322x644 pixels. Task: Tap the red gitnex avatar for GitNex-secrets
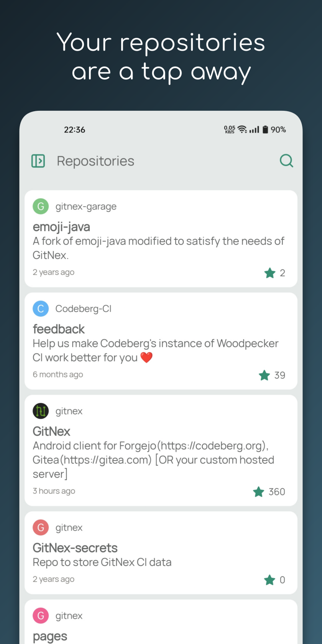[41, 527]
